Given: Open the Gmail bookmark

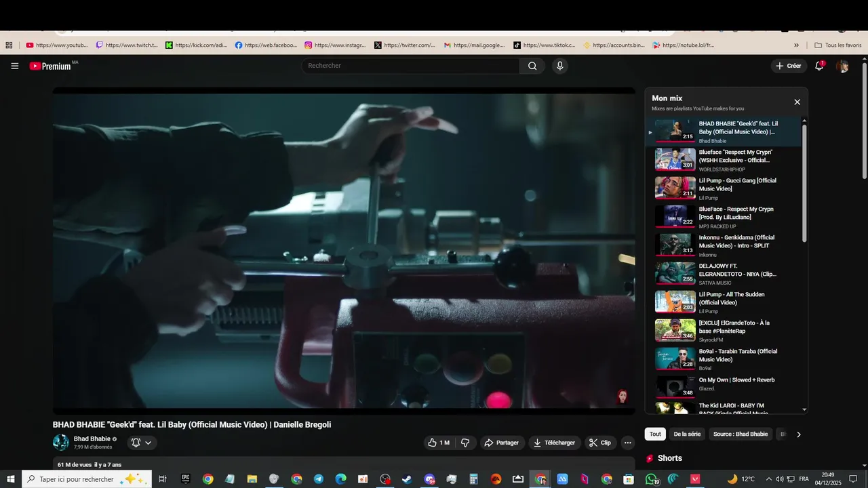Looking at the screenshot, I should 475,45.
